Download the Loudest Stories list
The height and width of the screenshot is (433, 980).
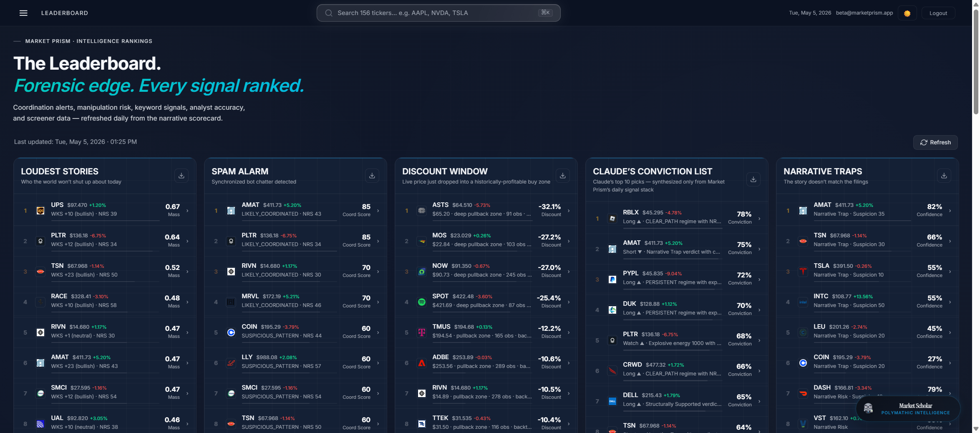pyautogui.click(x=181, y=176)
